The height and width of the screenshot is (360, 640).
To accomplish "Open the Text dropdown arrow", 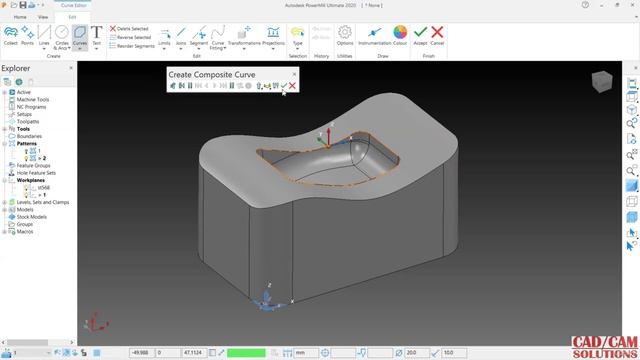I will [x=97, y=49].
